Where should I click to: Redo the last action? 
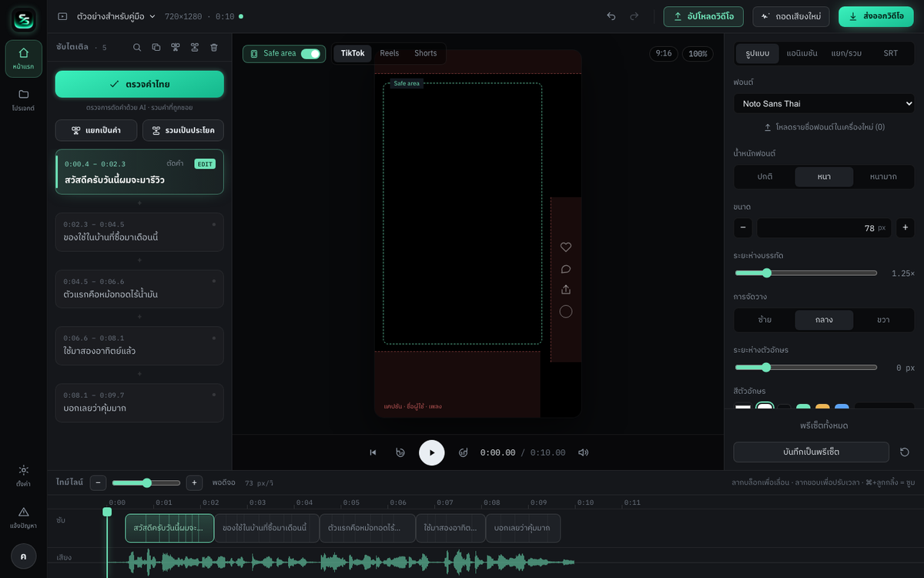tap(634, 16)
